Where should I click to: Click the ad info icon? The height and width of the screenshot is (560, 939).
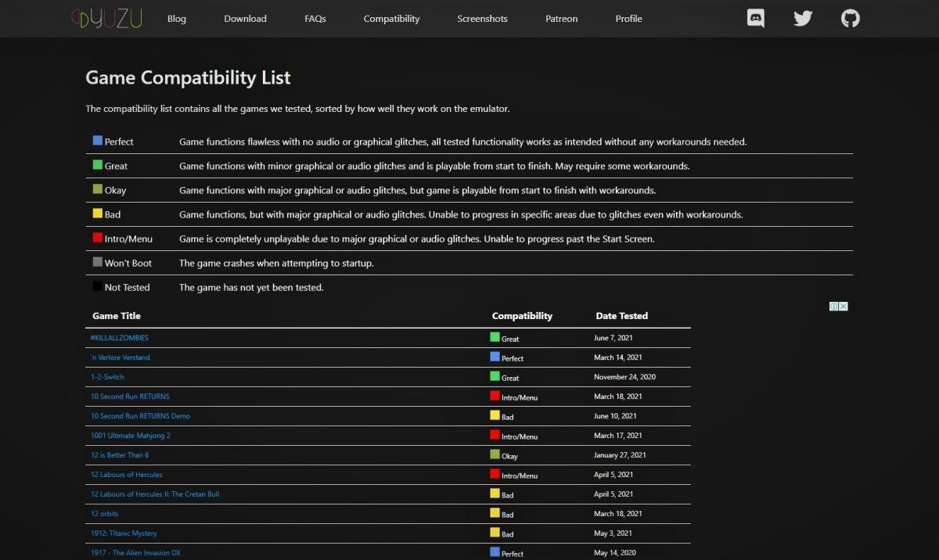834,307
